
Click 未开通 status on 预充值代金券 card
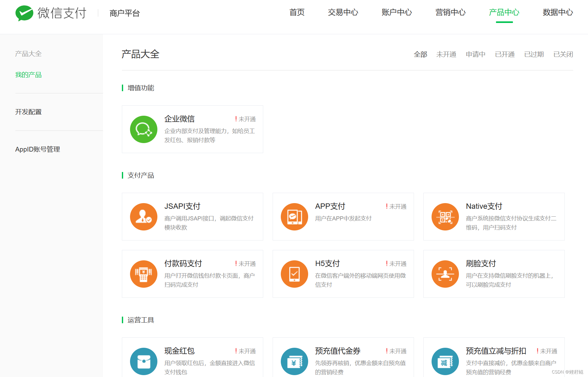tap(396, 351)
